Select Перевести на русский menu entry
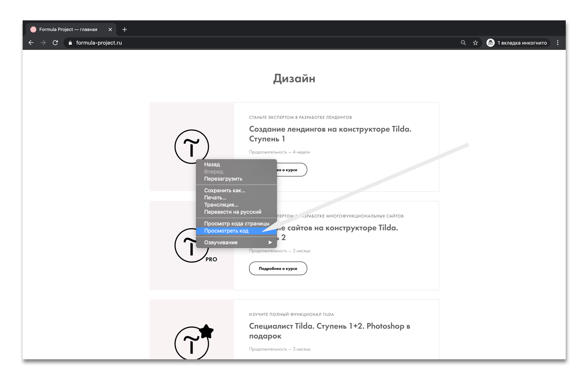Image resolution: width=588 pixels, height=380 pixels. [237, 212]
